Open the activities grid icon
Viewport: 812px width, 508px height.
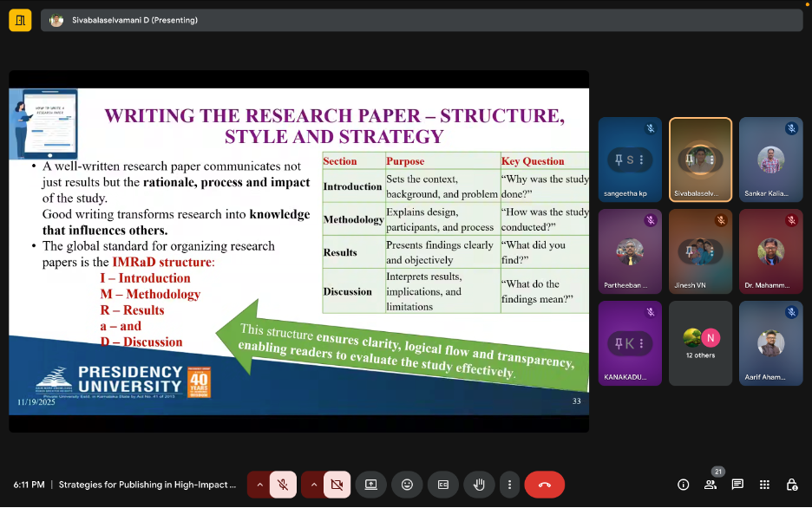point(764,485)
